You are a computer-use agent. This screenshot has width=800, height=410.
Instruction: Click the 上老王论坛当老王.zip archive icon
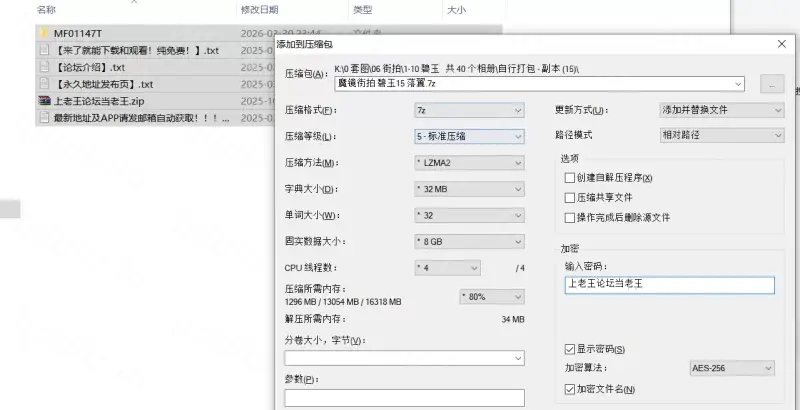[x=44, y=101]
